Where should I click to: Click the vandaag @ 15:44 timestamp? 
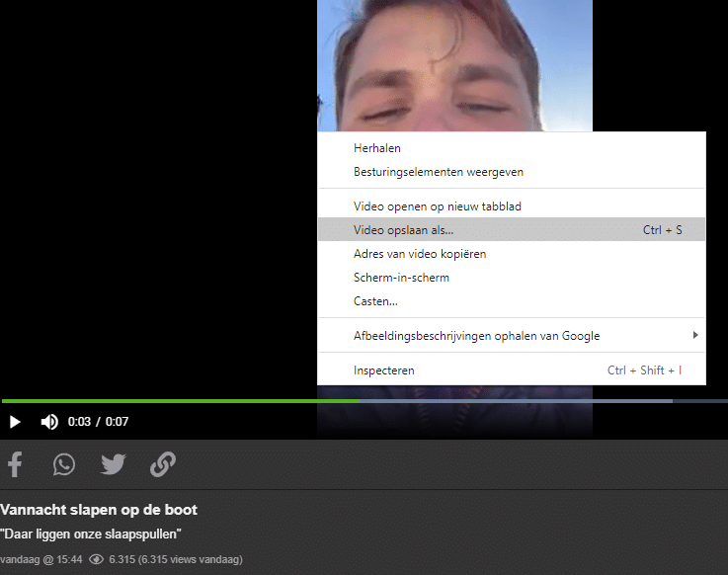click(40, 559)
